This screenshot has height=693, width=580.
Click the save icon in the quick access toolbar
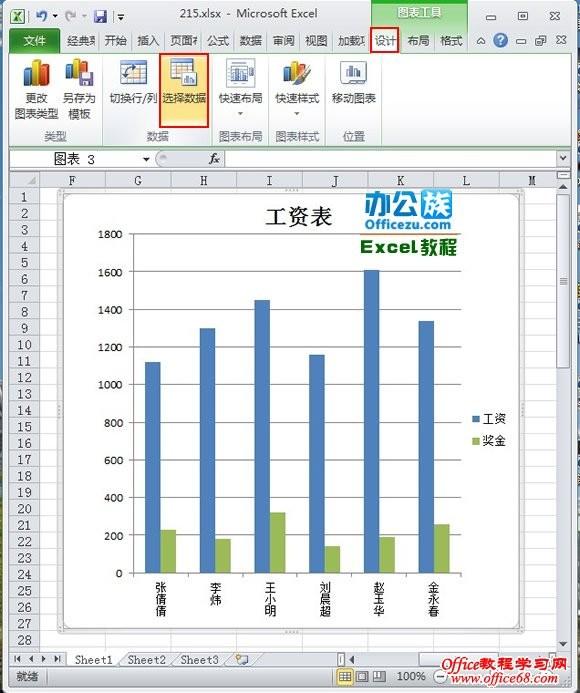click(x=101, y=17)
